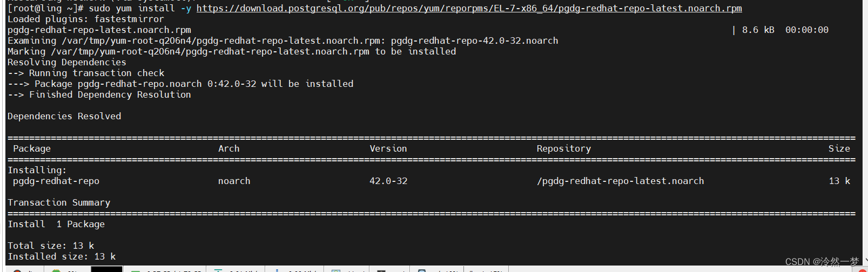Click the '13 k' size table cell
The image size is (868, 272).
click(x=839, y=181)
